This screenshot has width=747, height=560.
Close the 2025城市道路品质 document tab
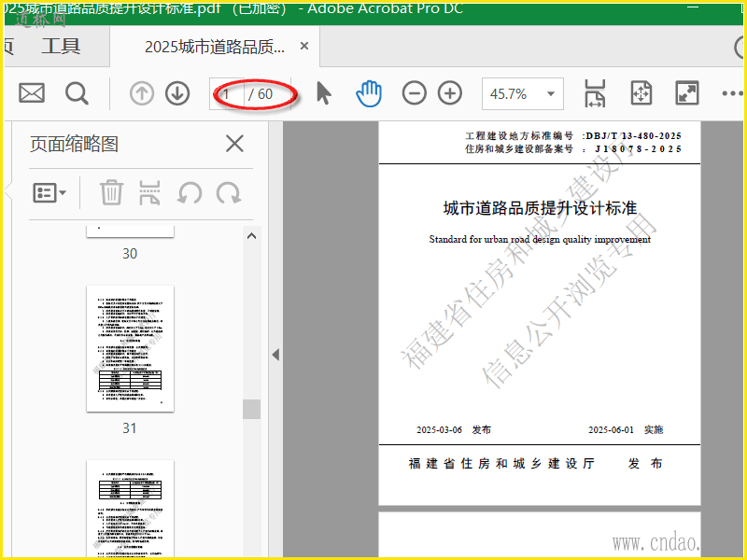coord(304,46)
